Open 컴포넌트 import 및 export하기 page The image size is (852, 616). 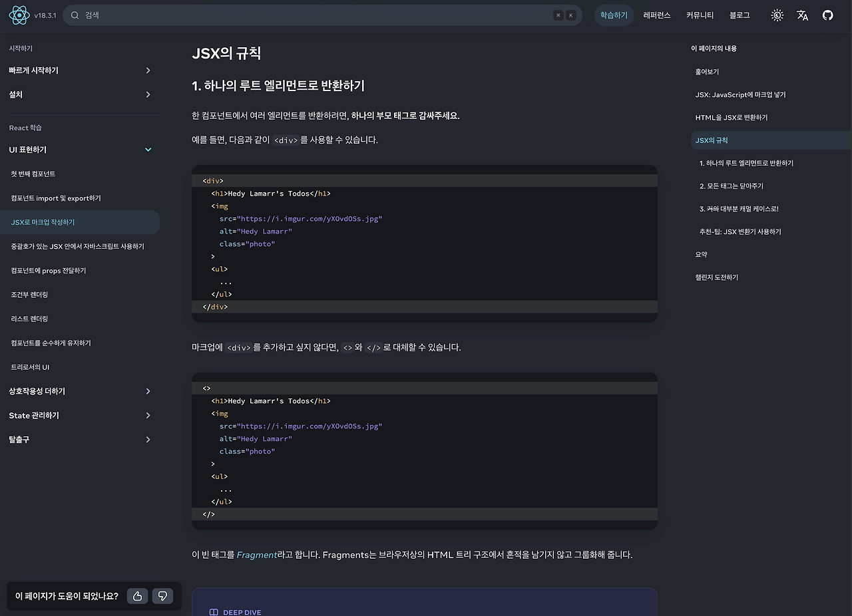pyautogui.click(x=56, y=198)
